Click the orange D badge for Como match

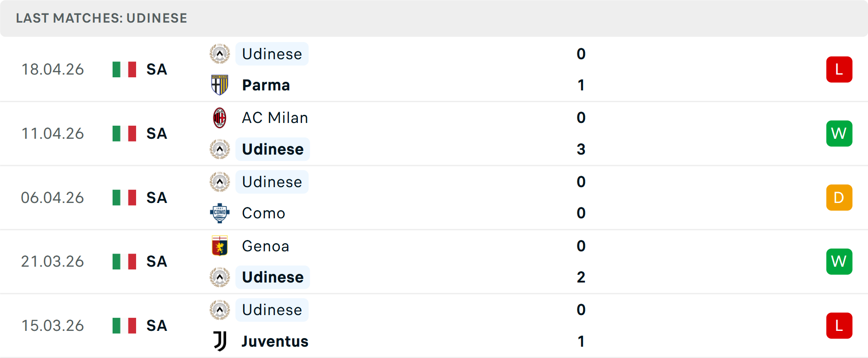[839, 198]
